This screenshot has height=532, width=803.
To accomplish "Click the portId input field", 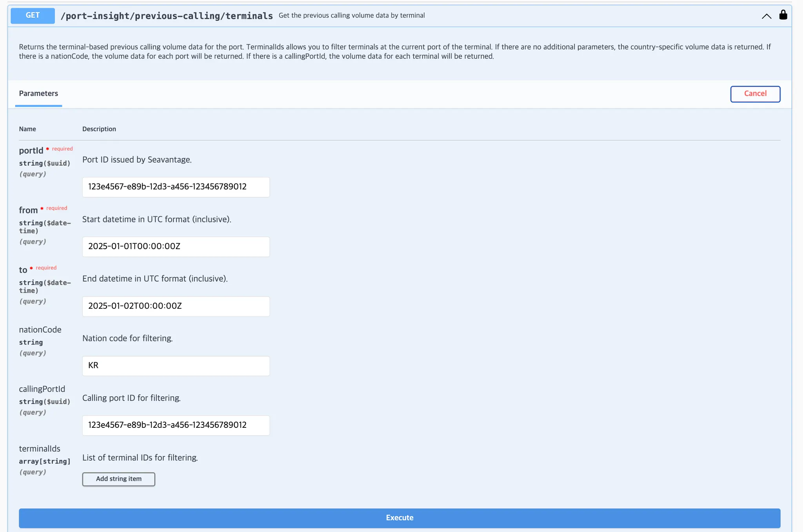I will point(176,187).
